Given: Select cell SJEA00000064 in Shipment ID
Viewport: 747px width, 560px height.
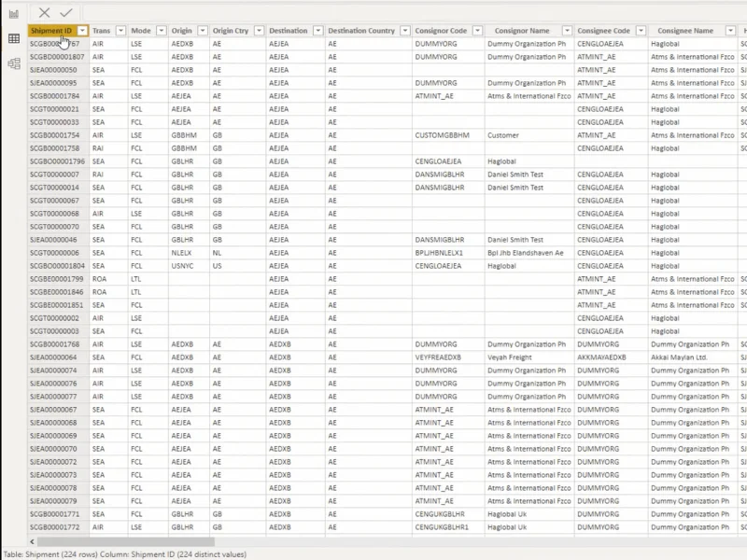Looking at the screenshot, I should 53,357.
